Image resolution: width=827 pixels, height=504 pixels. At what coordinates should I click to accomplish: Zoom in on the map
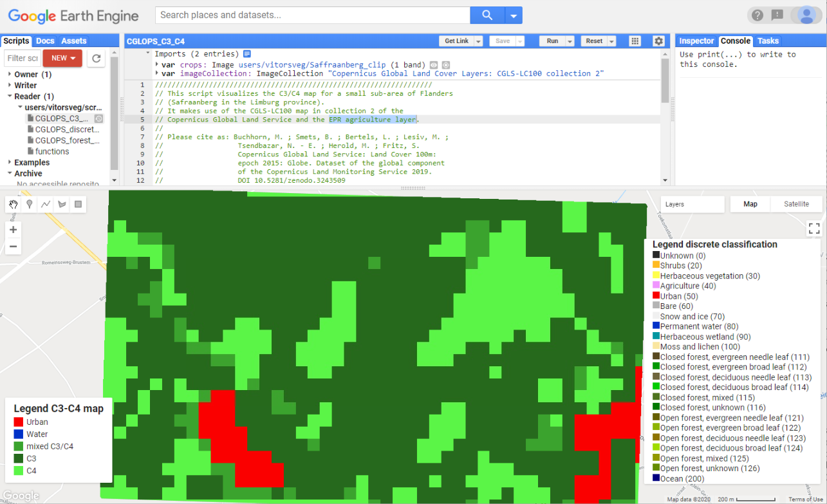click(14, 230)
